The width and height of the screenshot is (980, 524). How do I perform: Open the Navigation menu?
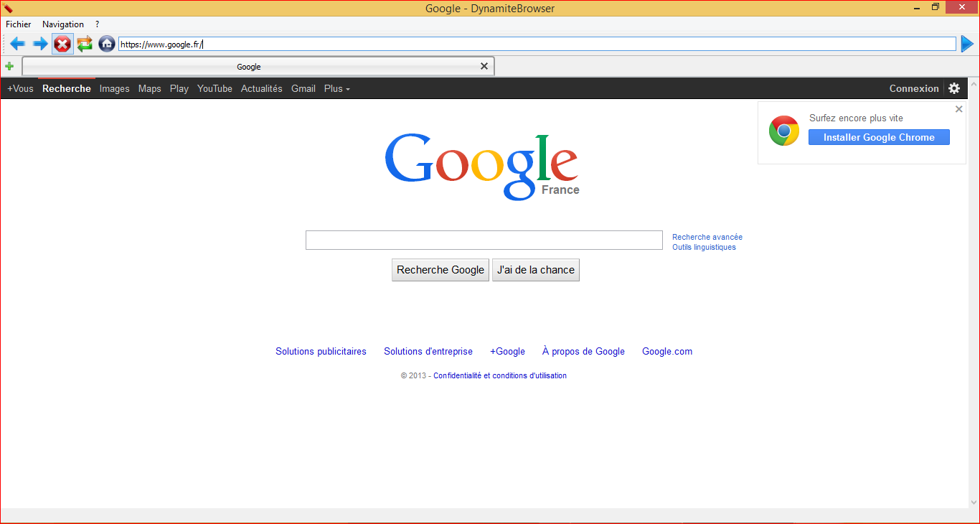point(63,24)
